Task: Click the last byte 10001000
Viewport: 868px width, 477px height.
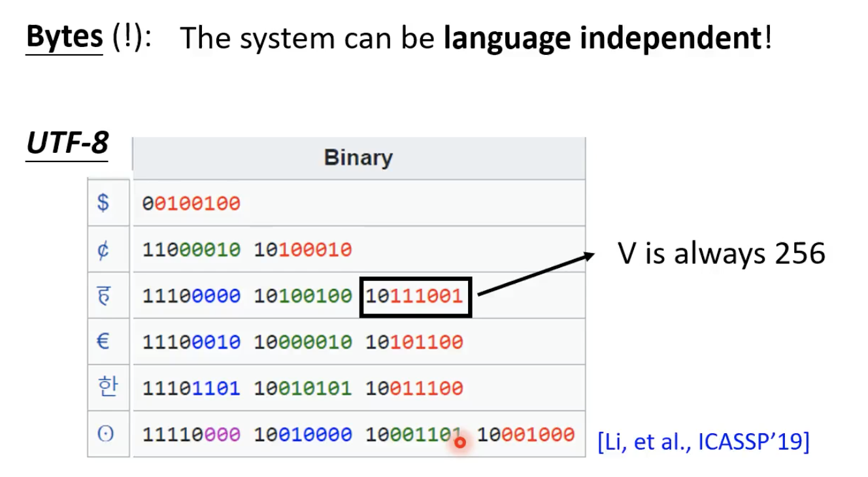Action: (526, 434)
